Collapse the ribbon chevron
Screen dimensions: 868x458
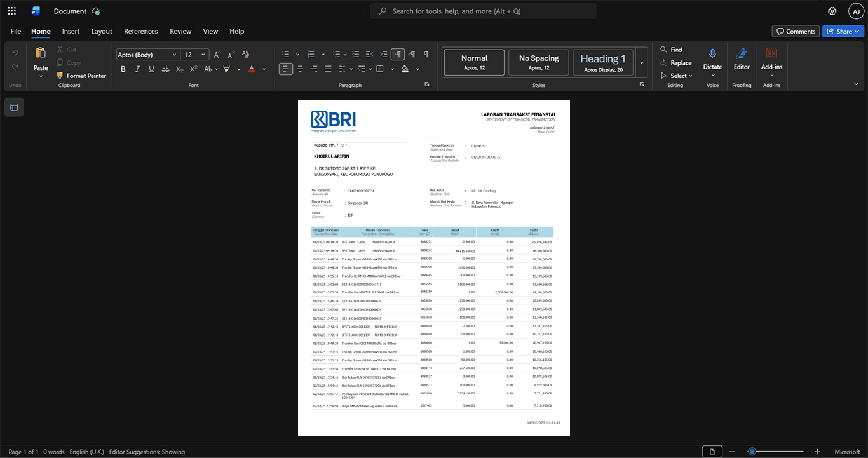(856, 84)
